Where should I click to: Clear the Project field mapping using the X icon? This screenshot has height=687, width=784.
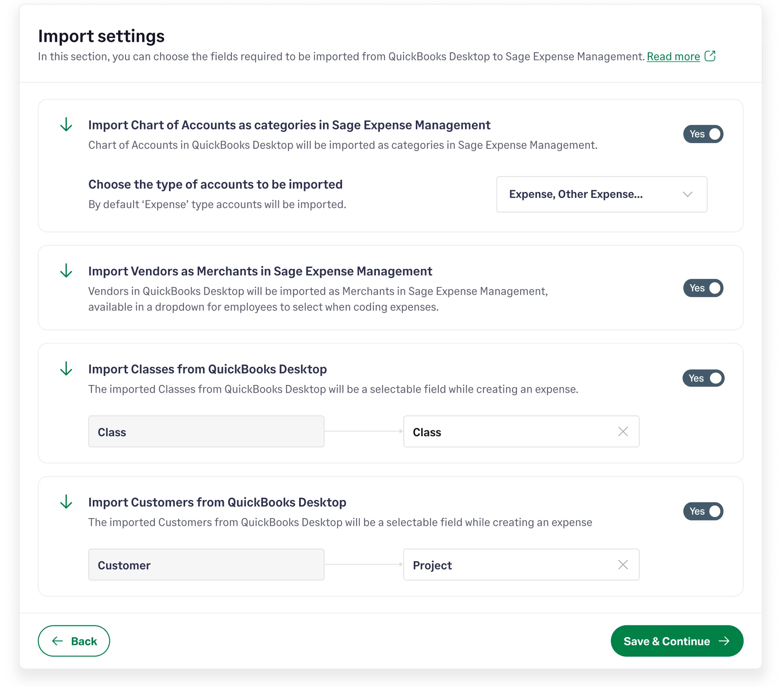(623, 564)
